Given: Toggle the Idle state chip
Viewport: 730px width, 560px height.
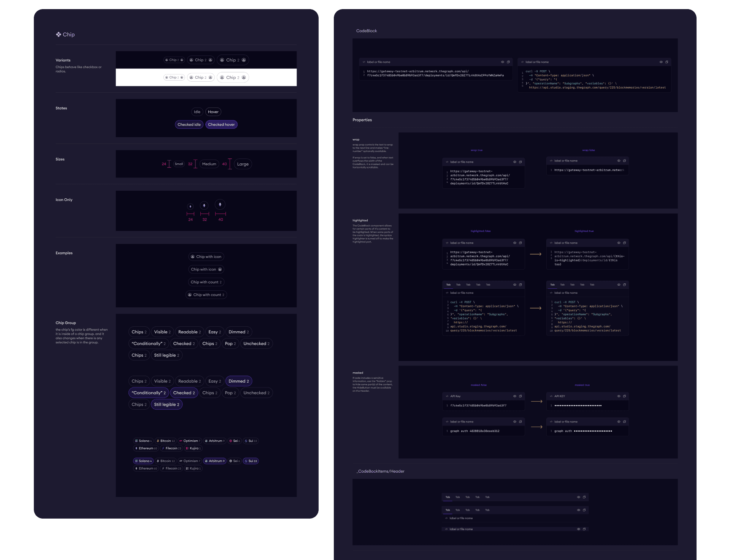Looking at the screenshot, I should (197, 112).
